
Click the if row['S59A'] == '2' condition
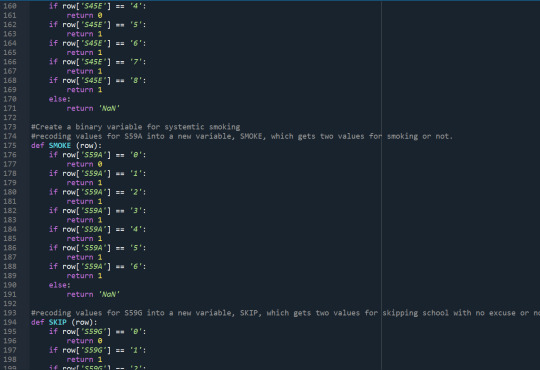pos(97,192)
